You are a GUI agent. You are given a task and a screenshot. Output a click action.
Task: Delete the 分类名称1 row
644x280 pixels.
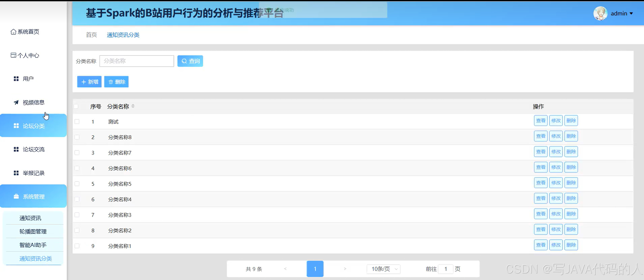click(x=571, y=245)
